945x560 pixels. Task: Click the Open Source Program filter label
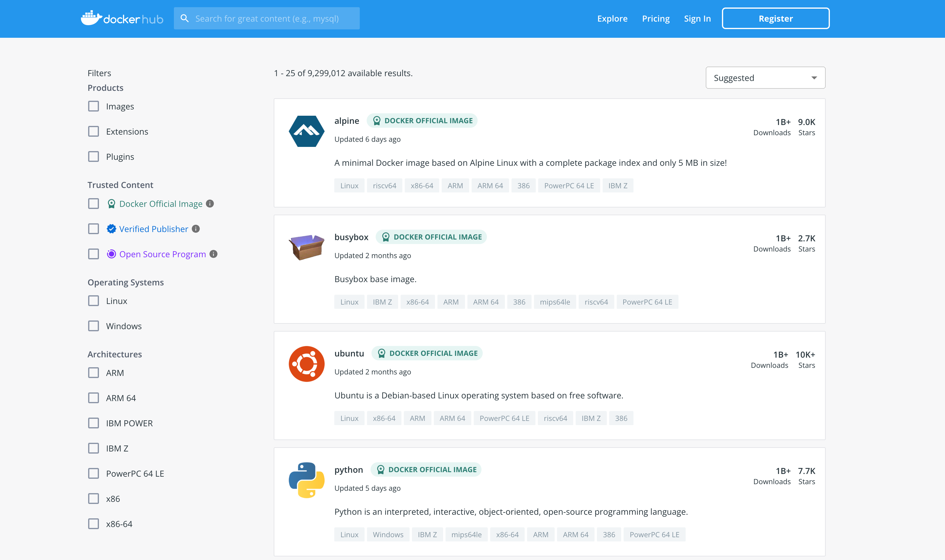pos(163,254)
